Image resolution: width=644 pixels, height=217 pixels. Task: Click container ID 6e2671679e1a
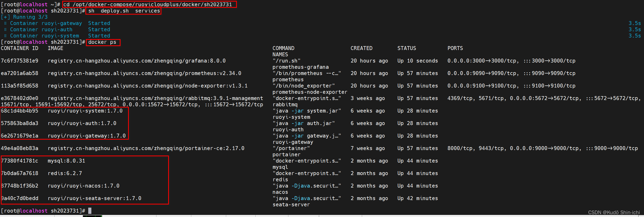[x=20, y=136]
